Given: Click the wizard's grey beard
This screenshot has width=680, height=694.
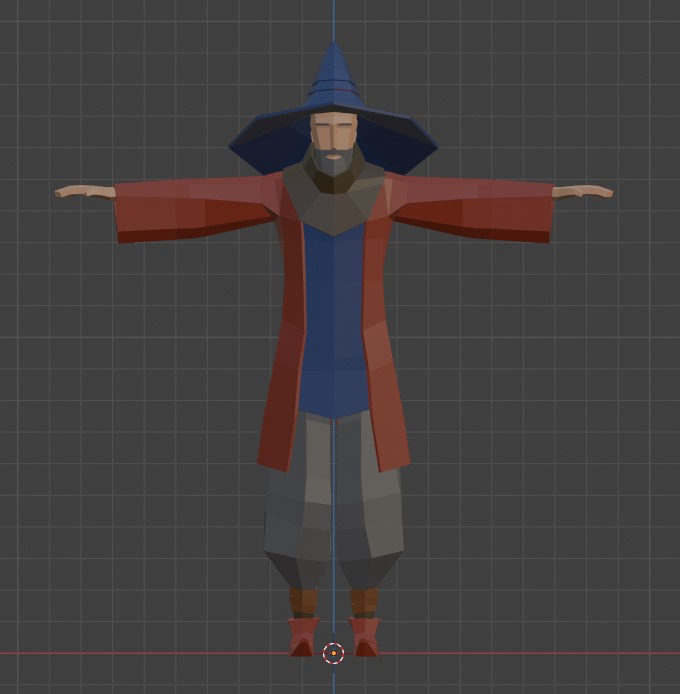Looking at the screenshot, I should (x=333, y=162).
